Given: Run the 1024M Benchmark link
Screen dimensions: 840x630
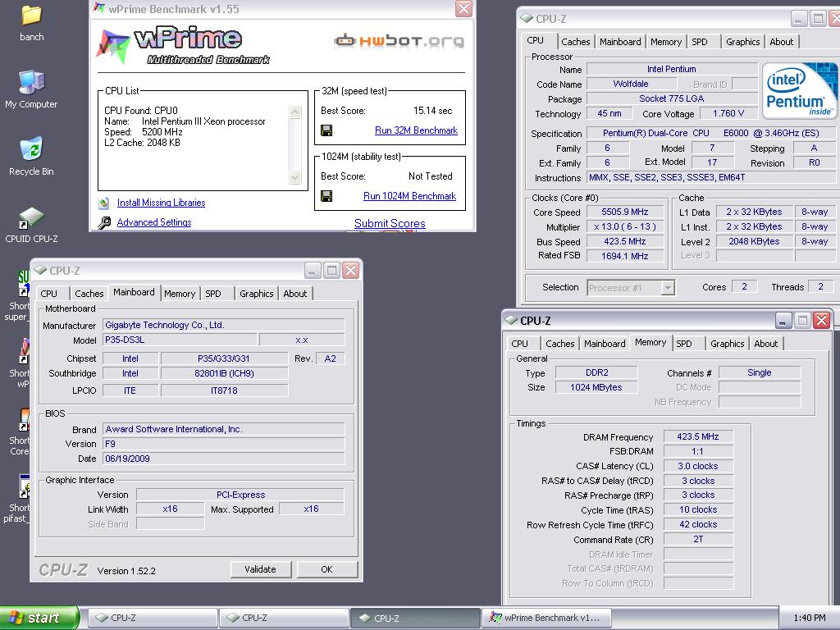Looking at the screenshot, I should coord(410,196).
